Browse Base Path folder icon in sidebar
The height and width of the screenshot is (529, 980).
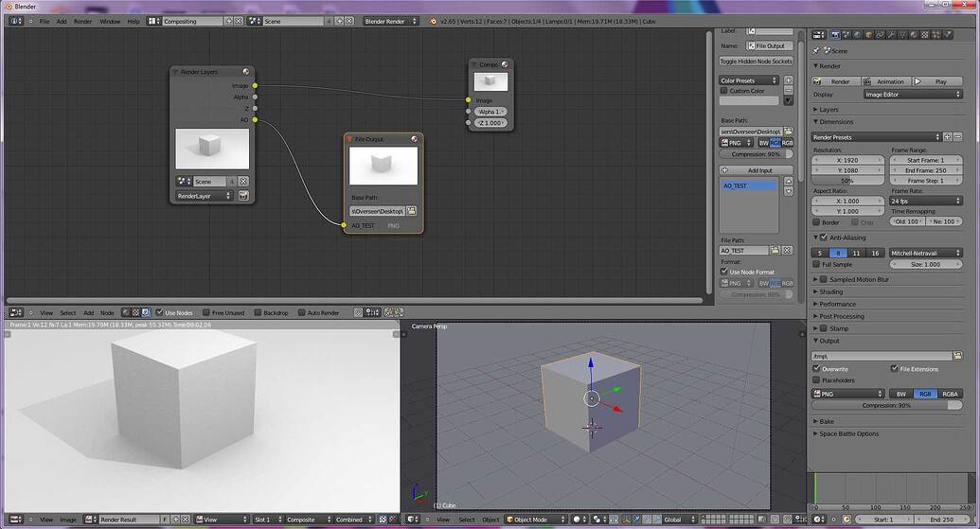[x=788, y=132]
